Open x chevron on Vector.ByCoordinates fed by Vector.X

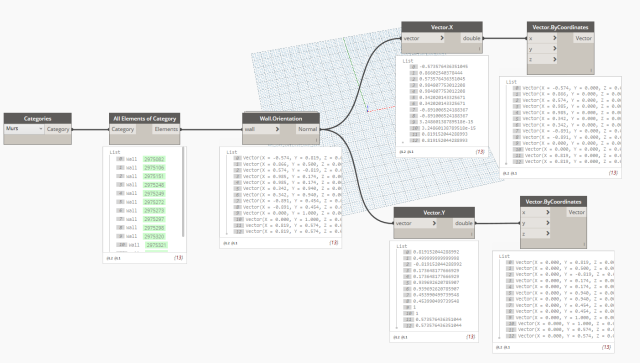coord(554,38)
